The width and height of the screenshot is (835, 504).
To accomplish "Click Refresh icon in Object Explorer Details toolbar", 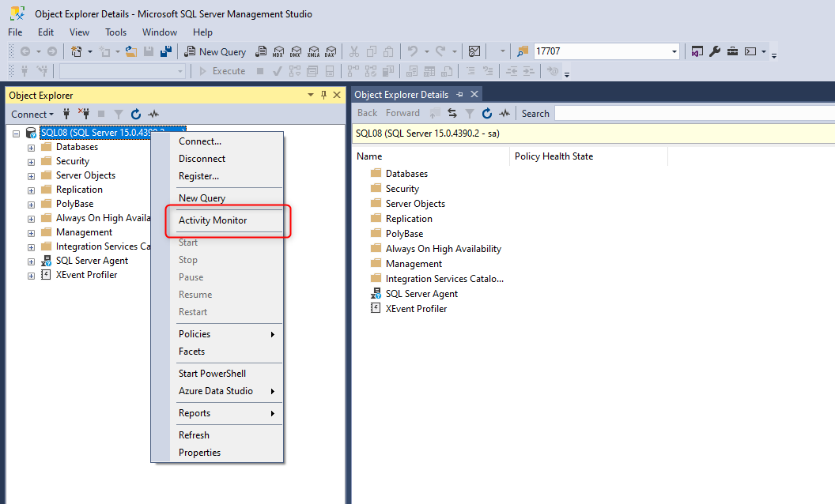I will point(487,113).
